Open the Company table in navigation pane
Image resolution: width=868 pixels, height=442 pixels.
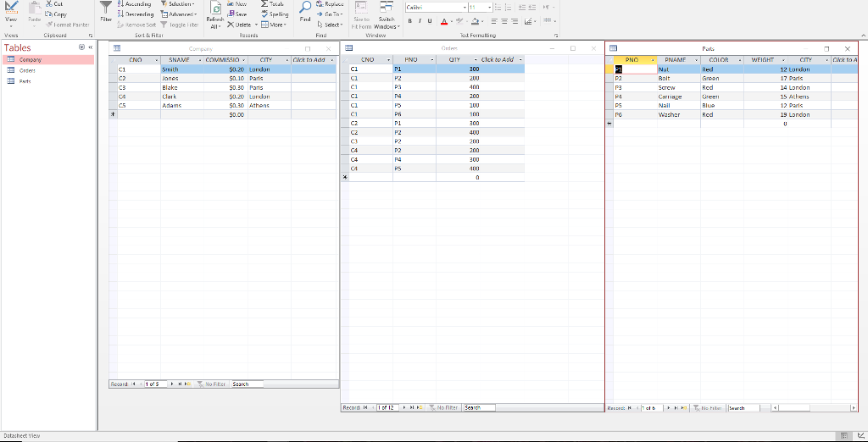pos(48,60)
